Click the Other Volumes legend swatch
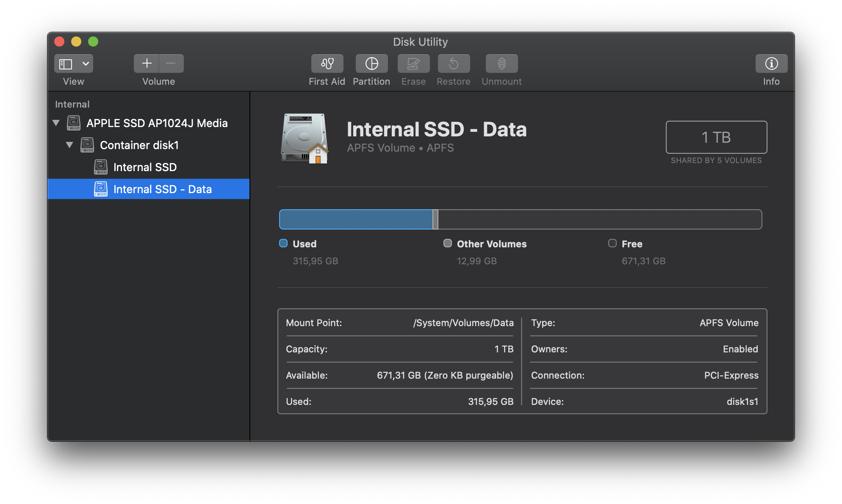The height and width of the screenshot is (504, 842). tap(447, 244)
